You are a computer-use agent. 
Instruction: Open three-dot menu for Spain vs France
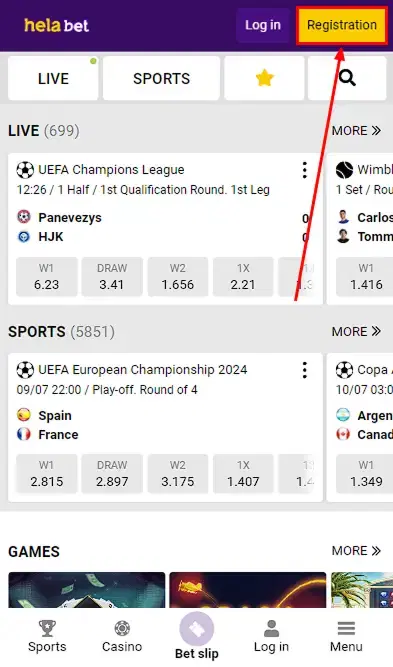click(x=305, y=370)
